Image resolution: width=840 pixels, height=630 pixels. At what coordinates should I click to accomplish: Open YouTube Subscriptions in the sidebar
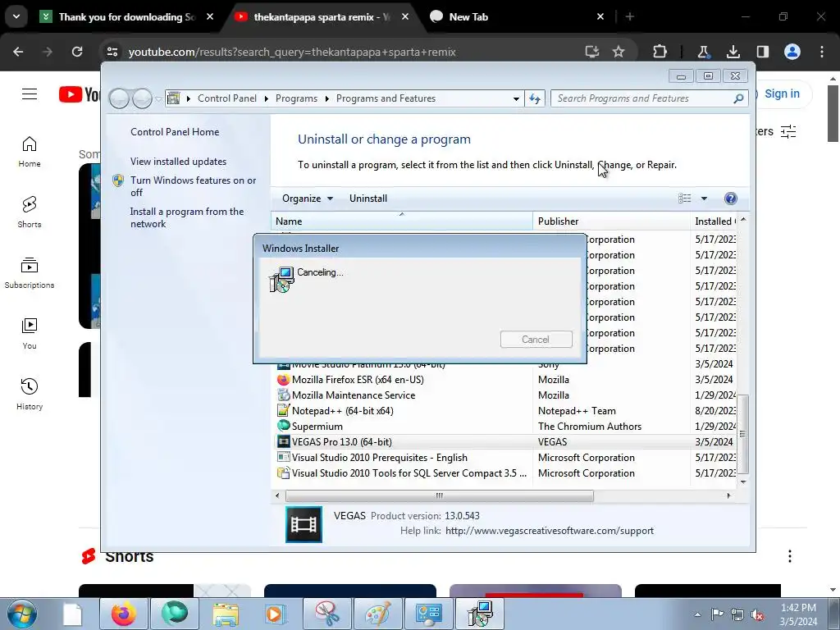click(30, 272)
